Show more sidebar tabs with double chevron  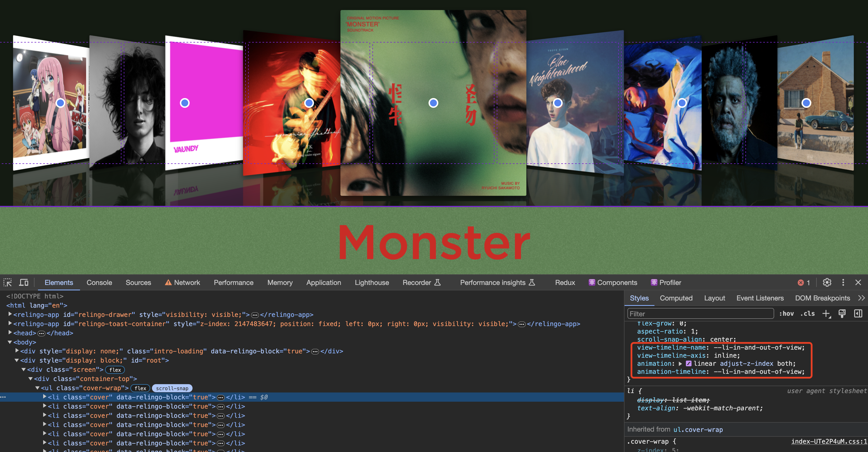click(x=862, y=298)
